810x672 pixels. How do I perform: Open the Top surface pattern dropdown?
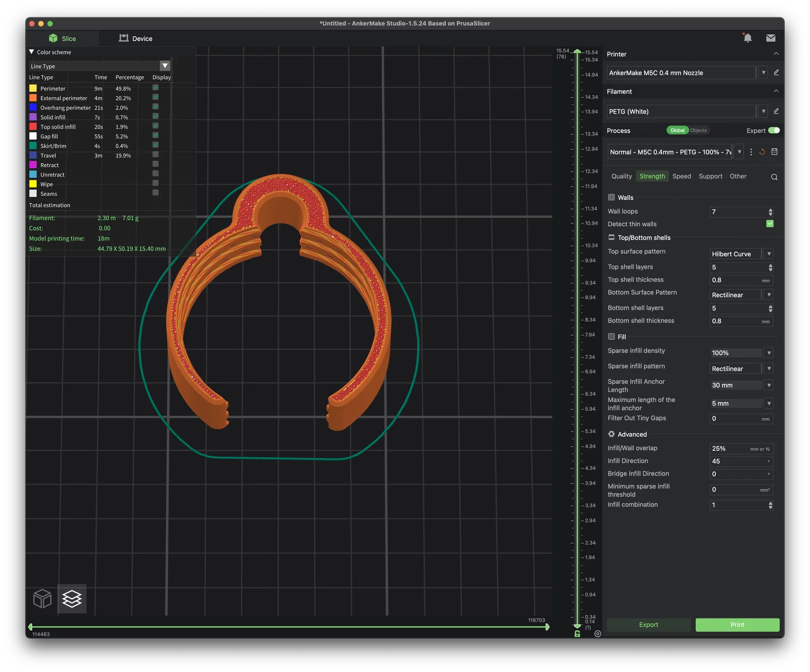coord(768,254)
